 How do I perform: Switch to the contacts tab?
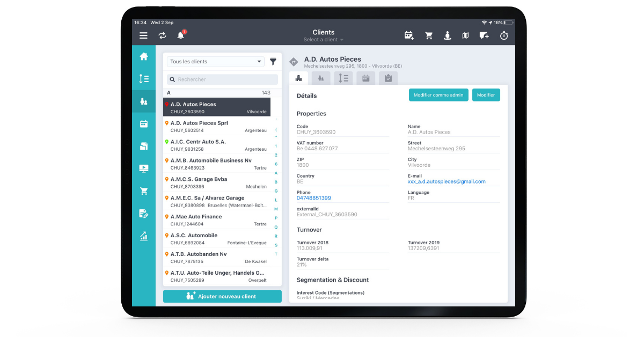pos(321,78)
